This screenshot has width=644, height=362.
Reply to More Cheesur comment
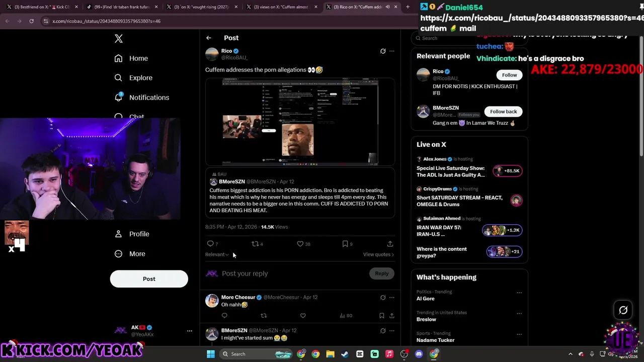[224, 316]
